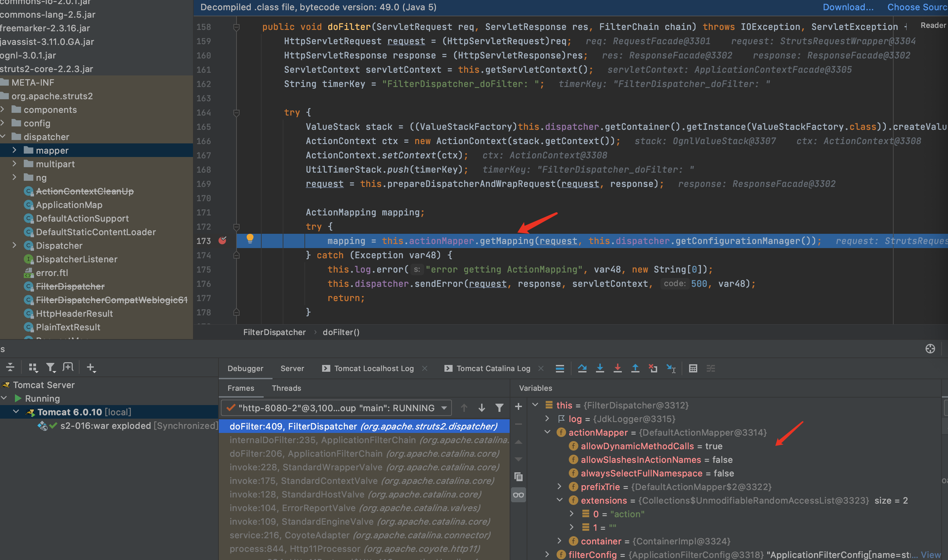This screenshot has height=560, width=948.
Task: Click the Run to Cursor icon
Action: click(671, 368)
